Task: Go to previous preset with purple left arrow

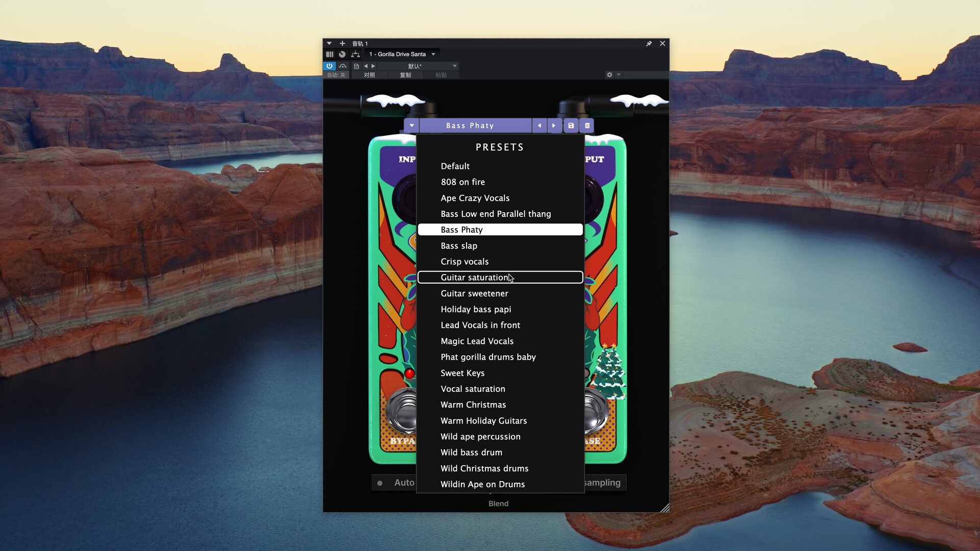Action: tap(539, 126)
